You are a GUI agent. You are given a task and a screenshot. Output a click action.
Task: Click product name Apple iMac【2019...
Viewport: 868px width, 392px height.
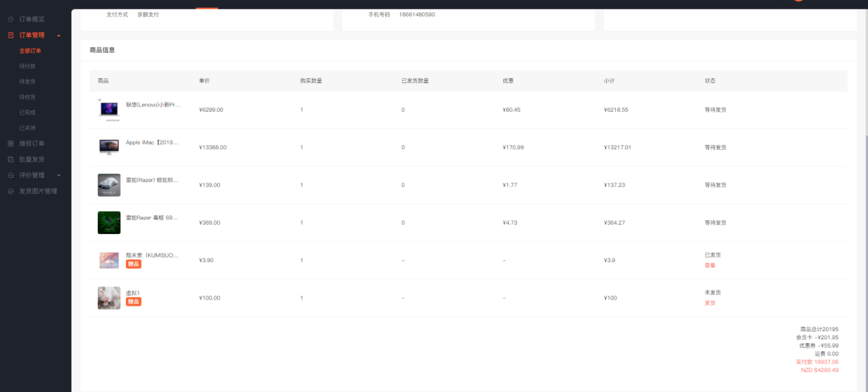coord(152,142)
